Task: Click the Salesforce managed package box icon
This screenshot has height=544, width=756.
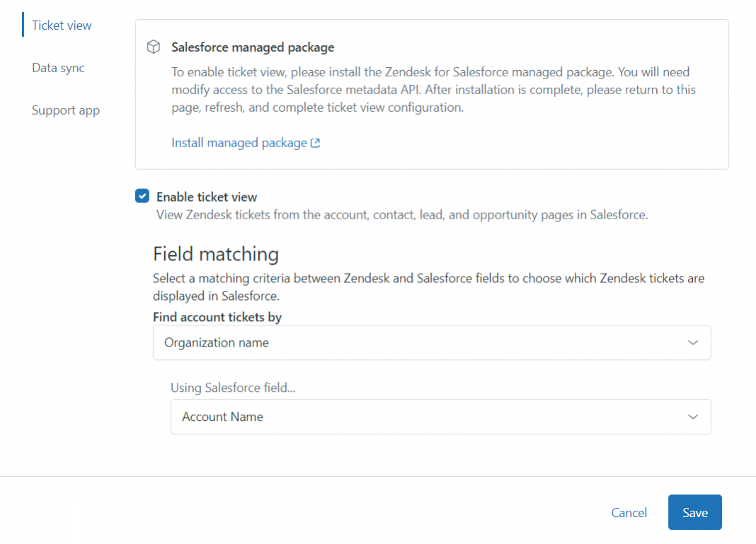Action: 153,47
